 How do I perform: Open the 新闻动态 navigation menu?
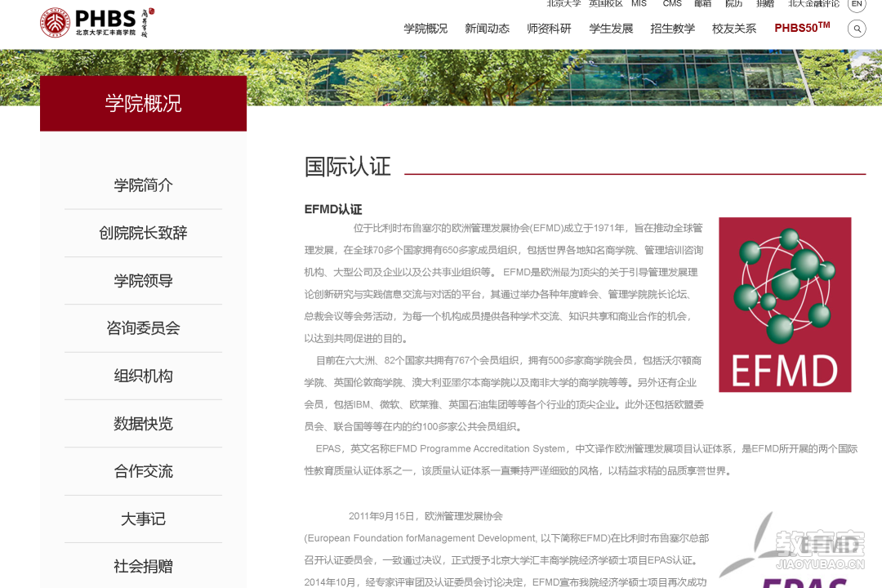pos(487,28)
